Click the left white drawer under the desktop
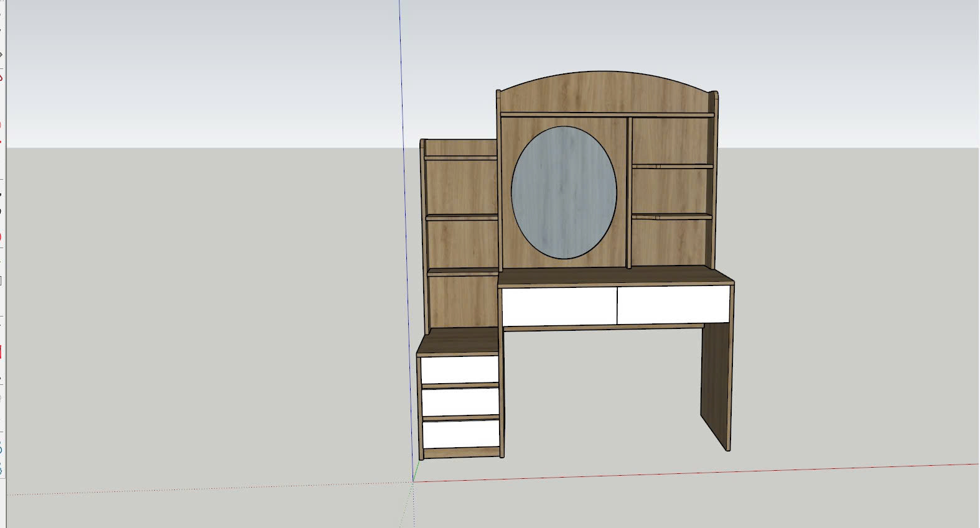This screenshot has height=528, width=980. [559, 305]
